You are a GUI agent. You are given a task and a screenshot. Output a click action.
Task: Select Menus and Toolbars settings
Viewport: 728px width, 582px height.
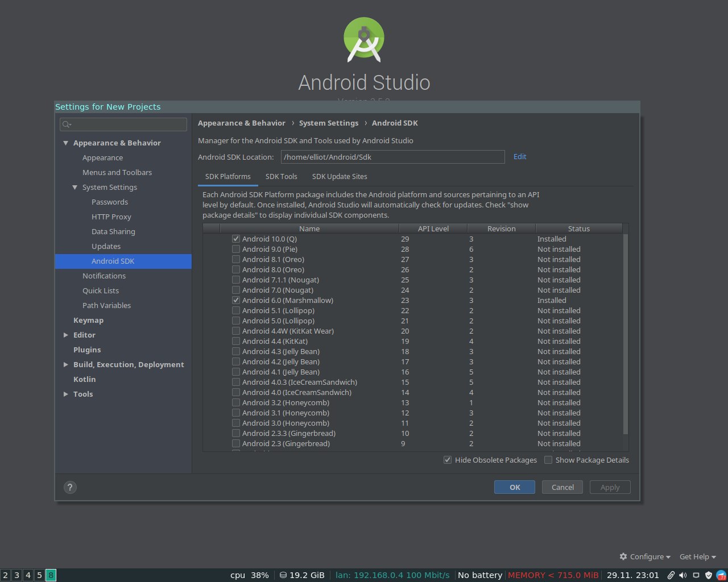[x=117, y=173]
